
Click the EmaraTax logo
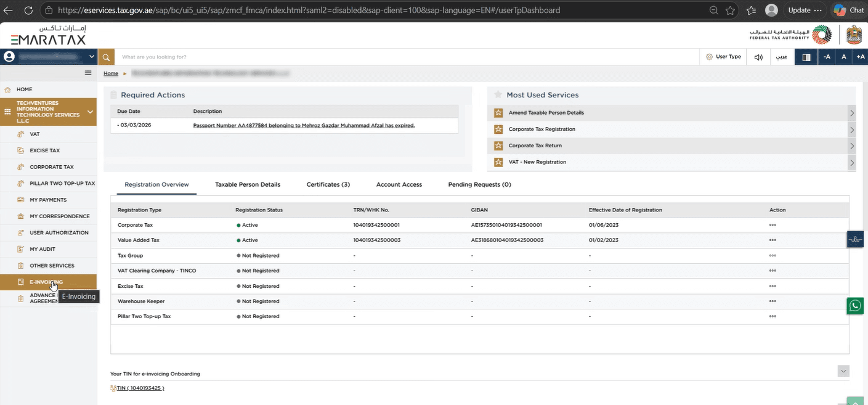(48, 35)
